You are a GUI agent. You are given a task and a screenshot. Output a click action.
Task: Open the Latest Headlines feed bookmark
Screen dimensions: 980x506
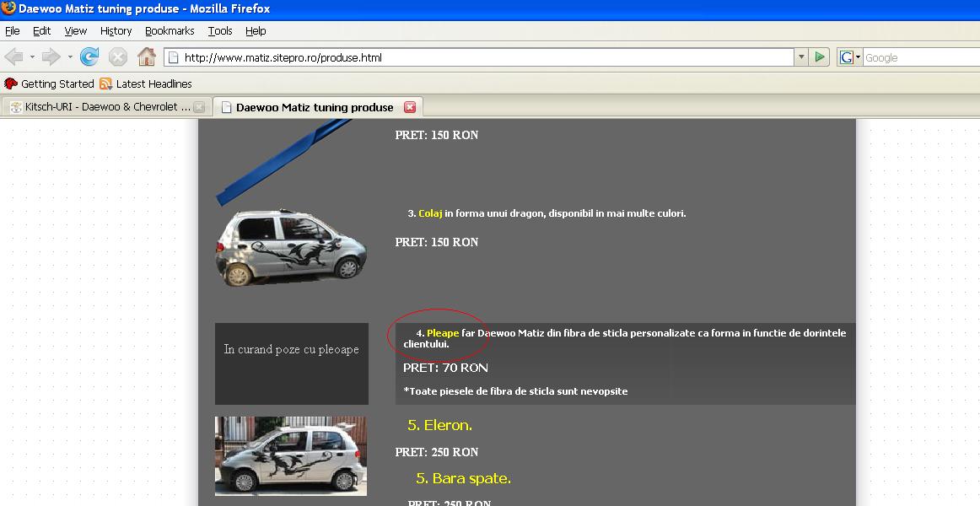click(146, 83)
